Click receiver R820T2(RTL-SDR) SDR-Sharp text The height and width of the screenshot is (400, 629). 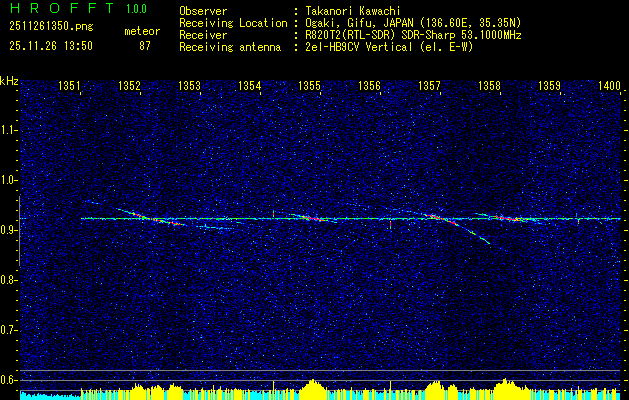point(380,35)
